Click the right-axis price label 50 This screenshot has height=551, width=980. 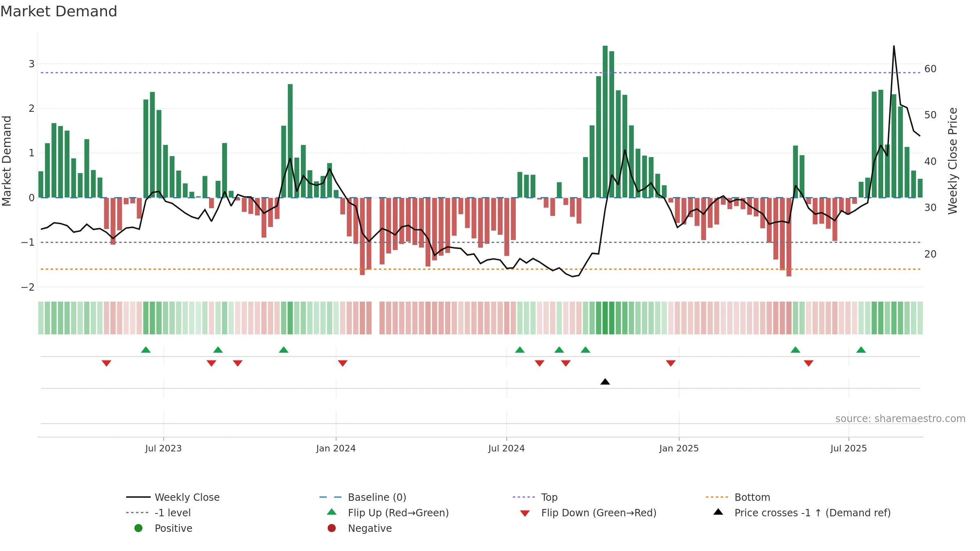[x=931, y=115]
